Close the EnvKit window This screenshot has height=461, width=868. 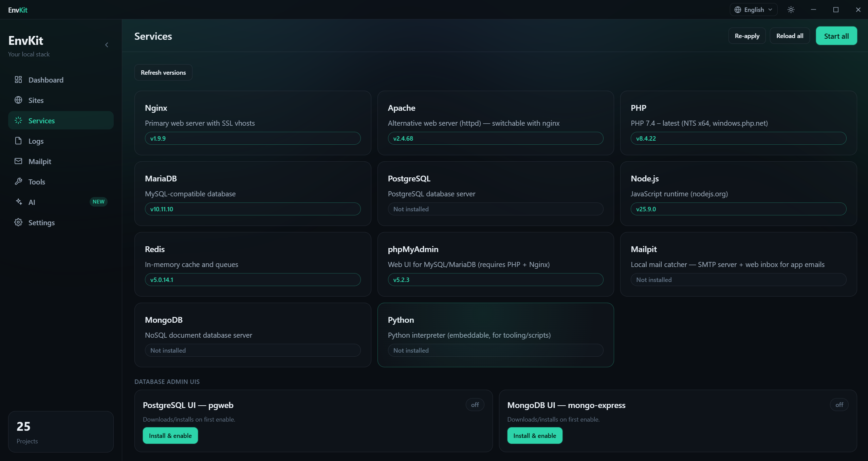click(858, 10)
